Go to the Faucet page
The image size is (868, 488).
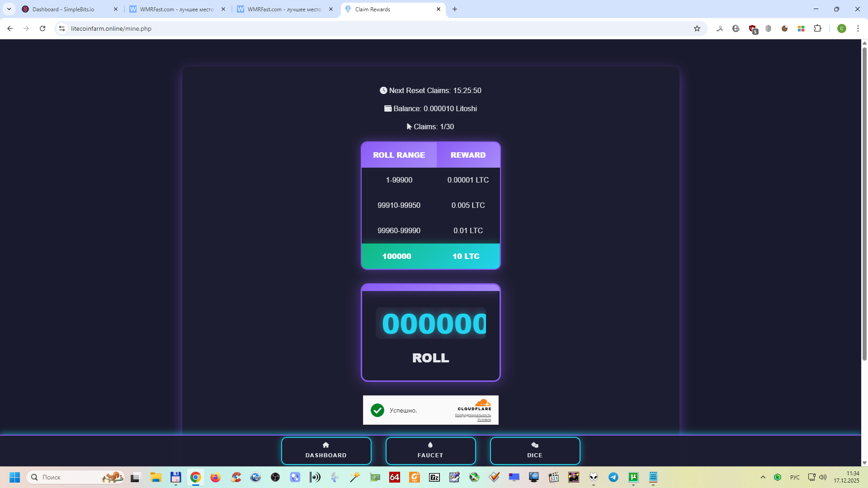(x=430, y=450)
